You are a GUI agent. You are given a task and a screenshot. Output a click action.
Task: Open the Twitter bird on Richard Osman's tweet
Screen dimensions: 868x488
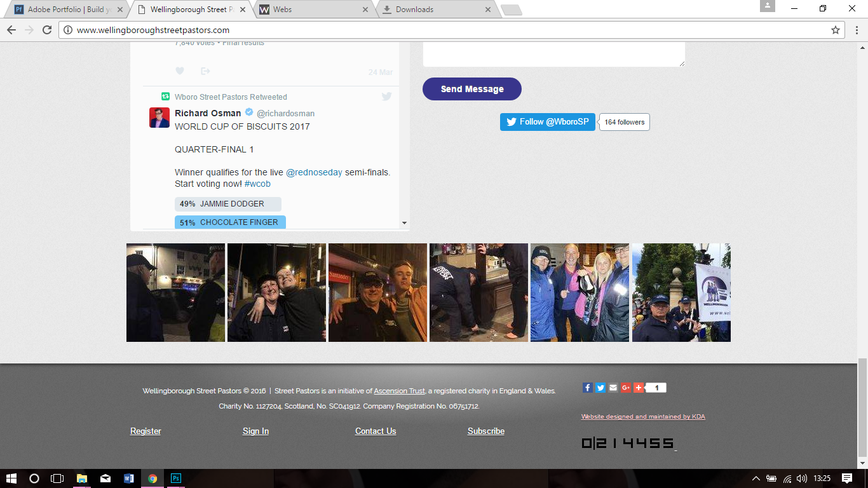tap(386, 97)
